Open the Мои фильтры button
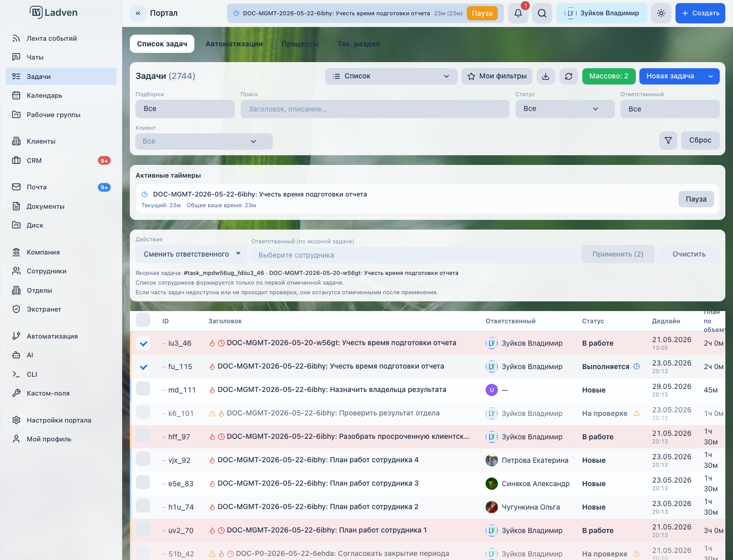The image size is (733, 560). (497, 76)
